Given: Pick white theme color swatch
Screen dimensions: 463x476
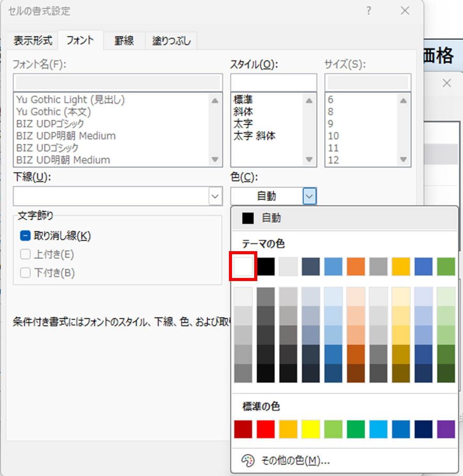Looking at the screenshot, I should click(243, 266).
